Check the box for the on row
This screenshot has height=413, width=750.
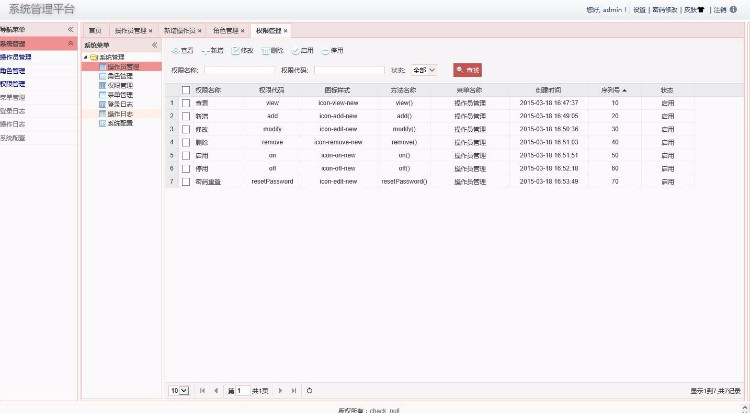(x=186, y=156)
